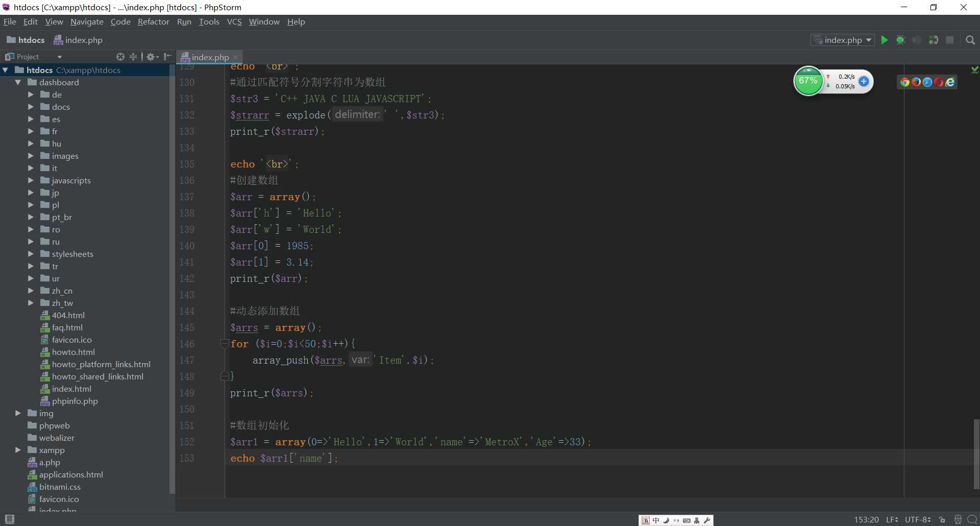Select the phpweb folder
This screenshot has width=980, height=526.
(x=48, y=425)
